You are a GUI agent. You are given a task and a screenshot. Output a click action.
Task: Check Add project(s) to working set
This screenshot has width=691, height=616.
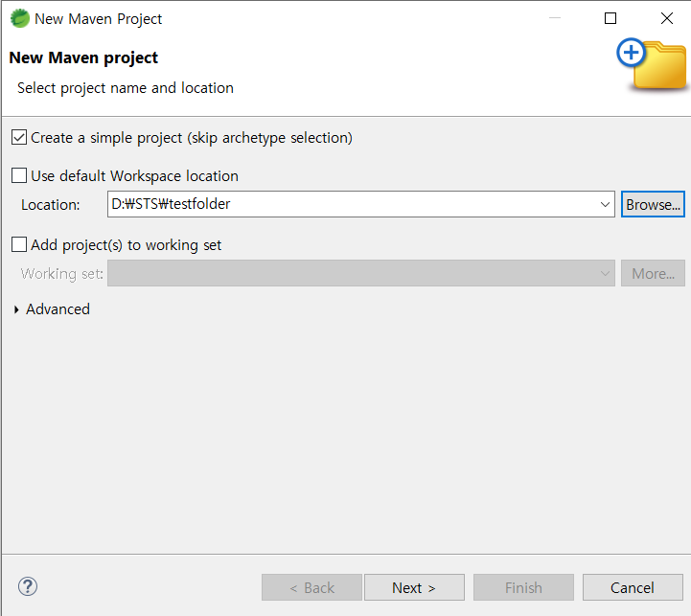click(x=19, y=244)
